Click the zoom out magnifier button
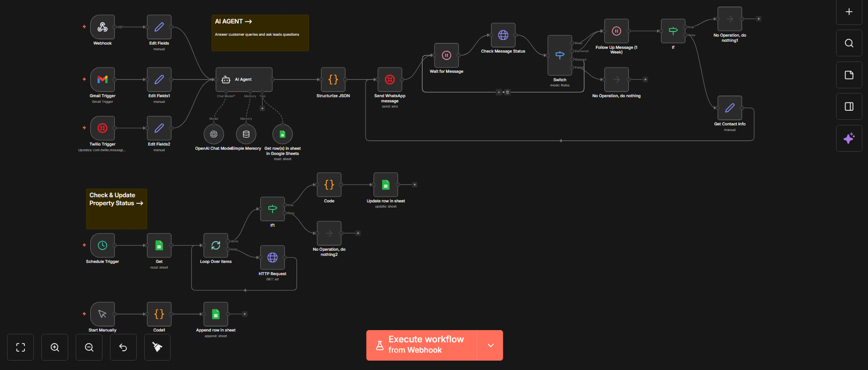868x370 pixels. pyautogui.click(x=89, y=347)
